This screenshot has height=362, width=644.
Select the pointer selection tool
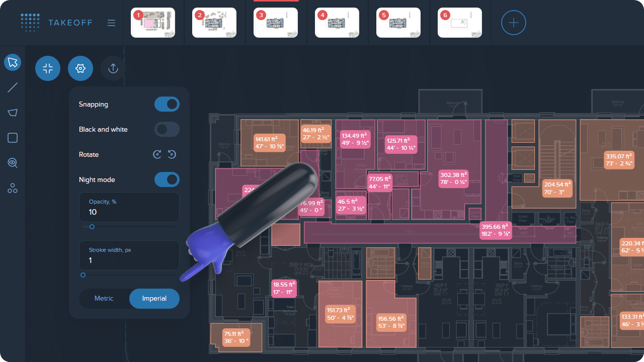click(13, 63)
